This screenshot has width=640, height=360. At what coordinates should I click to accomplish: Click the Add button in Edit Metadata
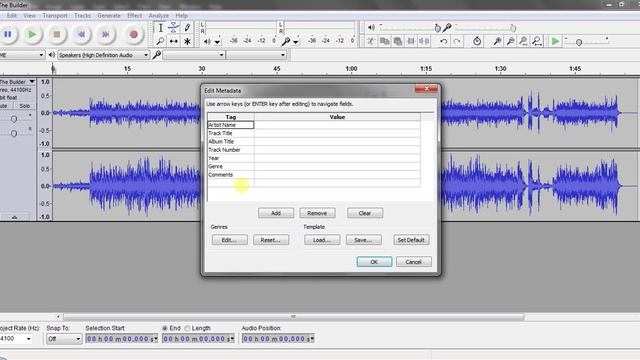pos(276,213)
